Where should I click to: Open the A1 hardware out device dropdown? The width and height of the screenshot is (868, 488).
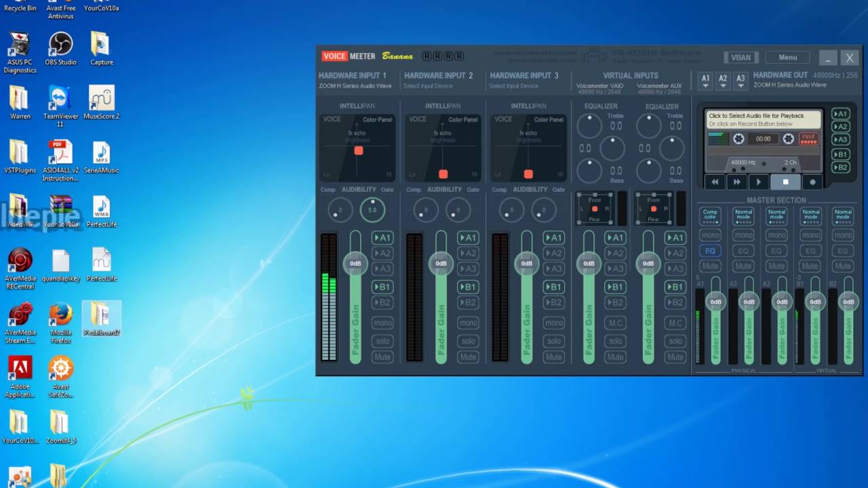[x=705, y=81]
